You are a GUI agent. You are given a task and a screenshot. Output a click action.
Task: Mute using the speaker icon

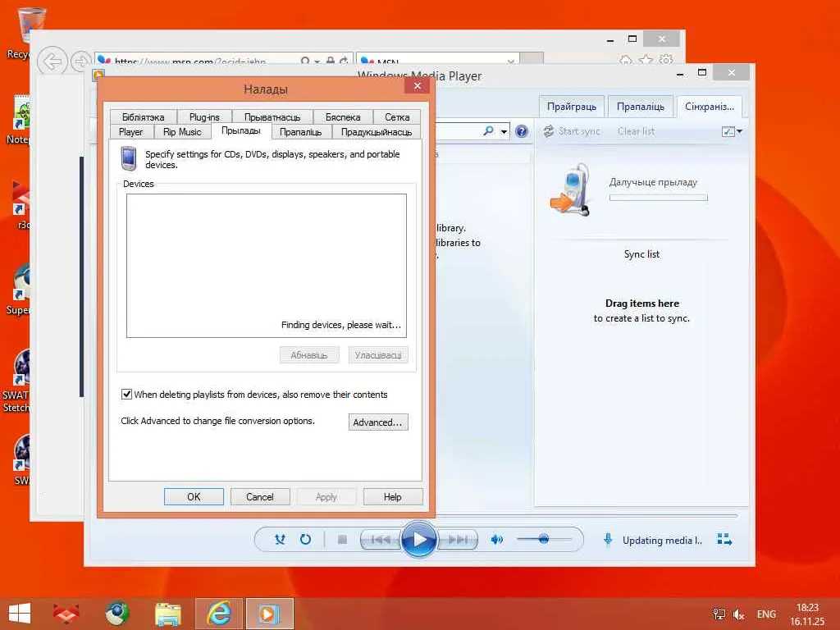(x=496, y=540)
